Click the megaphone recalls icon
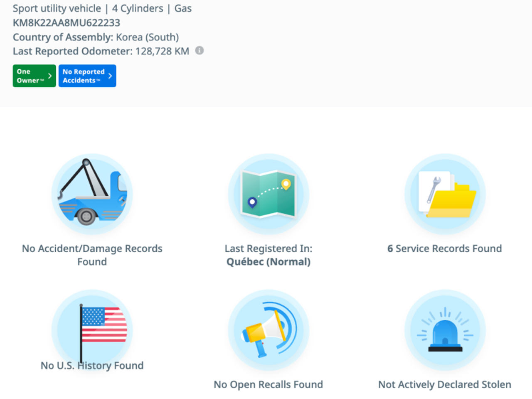 268,330
